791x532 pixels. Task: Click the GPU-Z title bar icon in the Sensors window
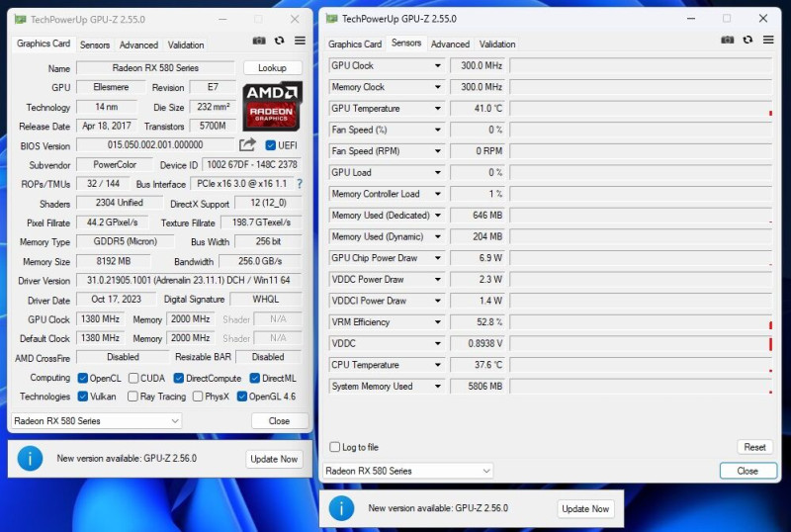click(x=331, y=19)
